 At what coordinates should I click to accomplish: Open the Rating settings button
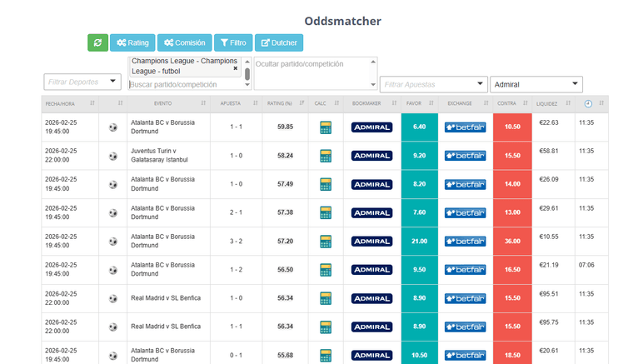(x=132, y=42)
